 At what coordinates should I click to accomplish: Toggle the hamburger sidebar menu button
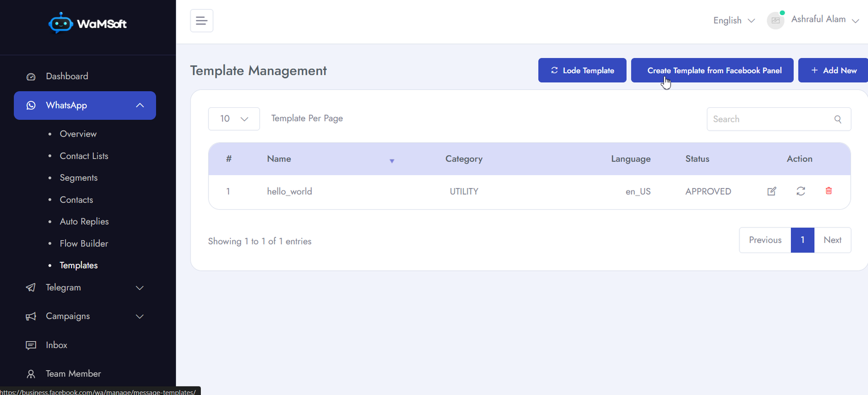[x=202, y=21]
